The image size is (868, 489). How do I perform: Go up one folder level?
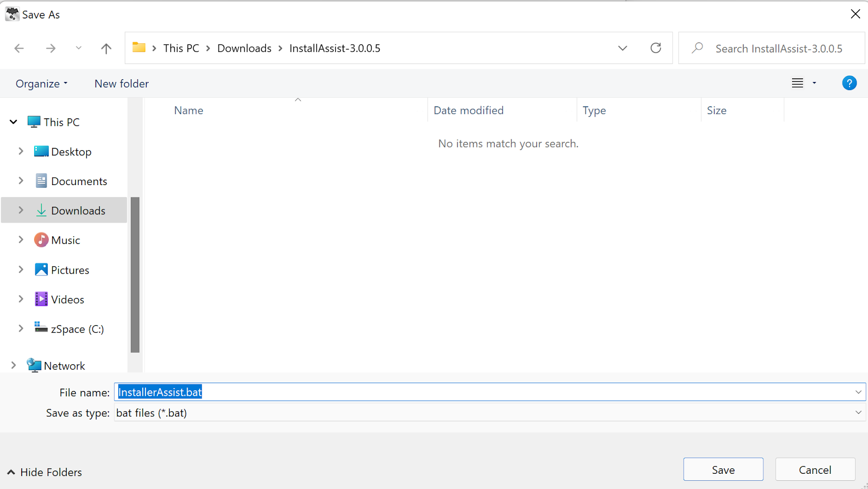tap(106, 48)
